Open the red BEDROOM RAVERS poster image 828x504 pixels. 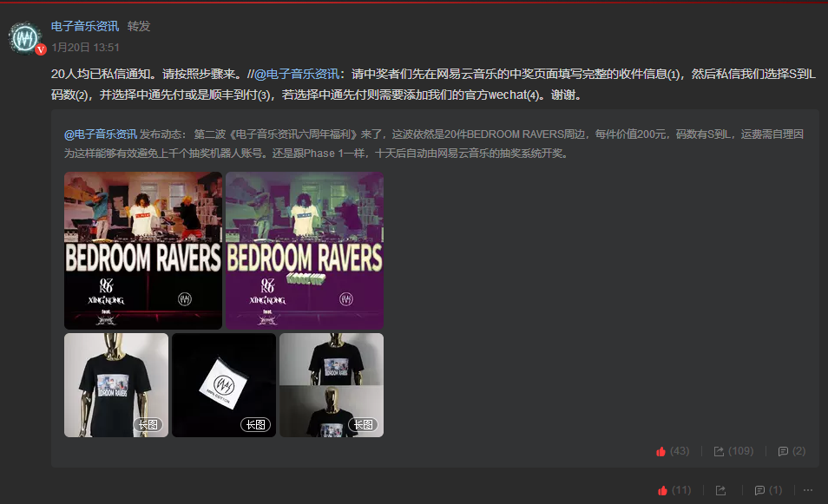pos(143,251)
